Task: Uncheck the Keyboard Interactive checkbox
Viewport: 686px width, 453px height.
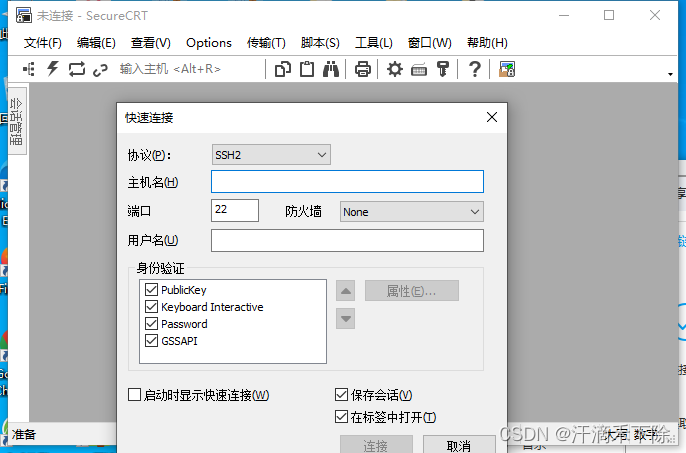Action: coord(151,306)
